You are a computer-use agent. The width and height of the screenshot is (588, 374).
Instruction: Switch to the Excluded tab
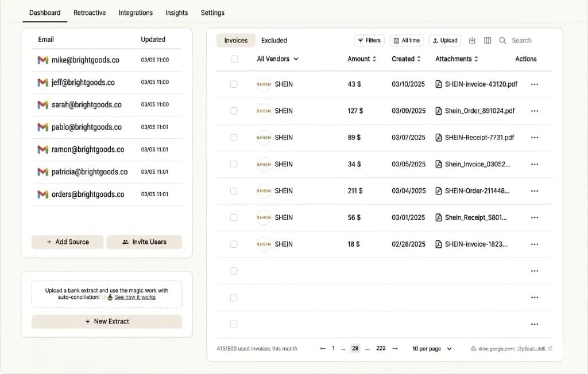point(274,40)
